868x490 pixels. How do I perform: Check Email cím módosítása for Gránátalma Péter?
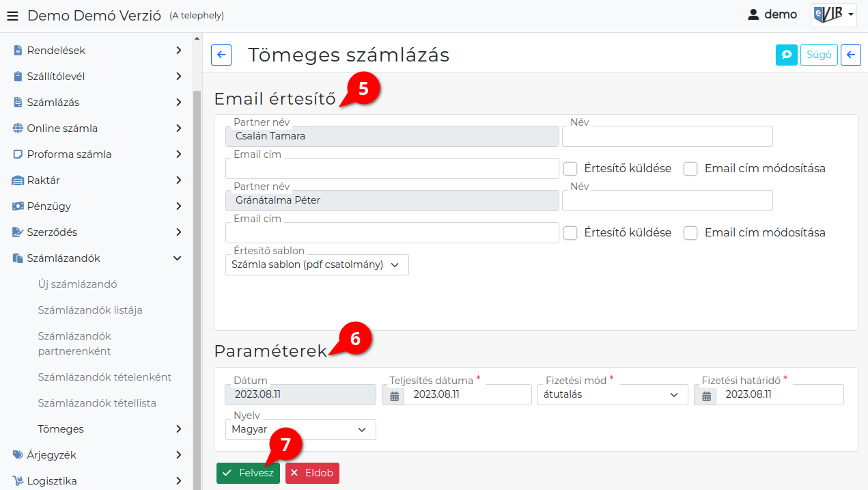[x=690, y=233]
